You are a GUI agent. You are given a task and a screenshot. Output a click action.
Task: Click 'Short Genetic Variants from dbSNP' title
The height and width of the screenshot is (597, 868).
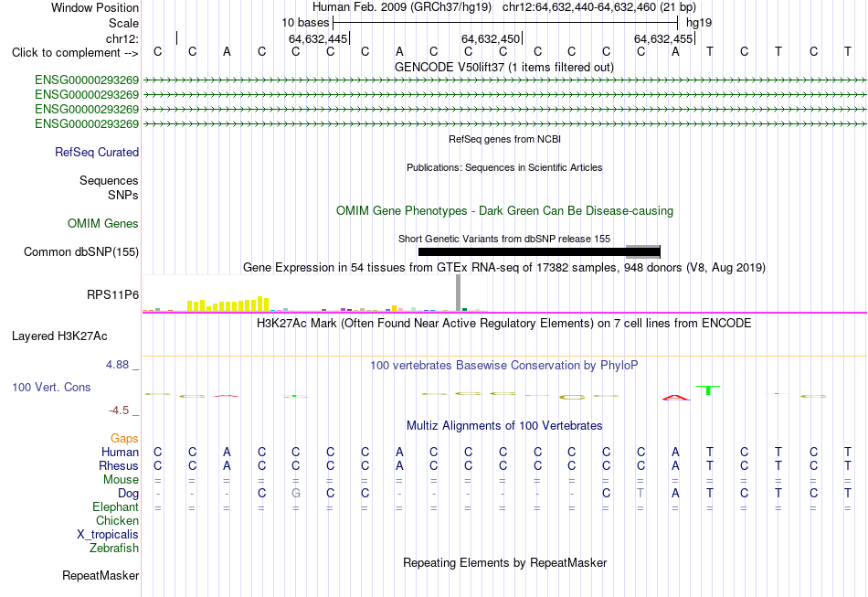504,239
